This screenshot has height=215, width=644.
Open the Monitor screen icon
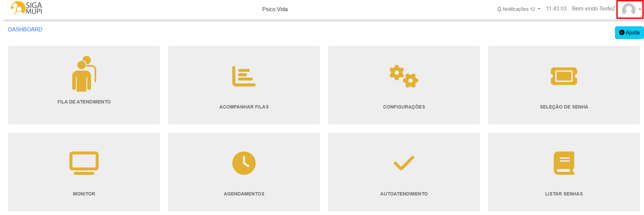pyautogui.click(x=84, y=163)
